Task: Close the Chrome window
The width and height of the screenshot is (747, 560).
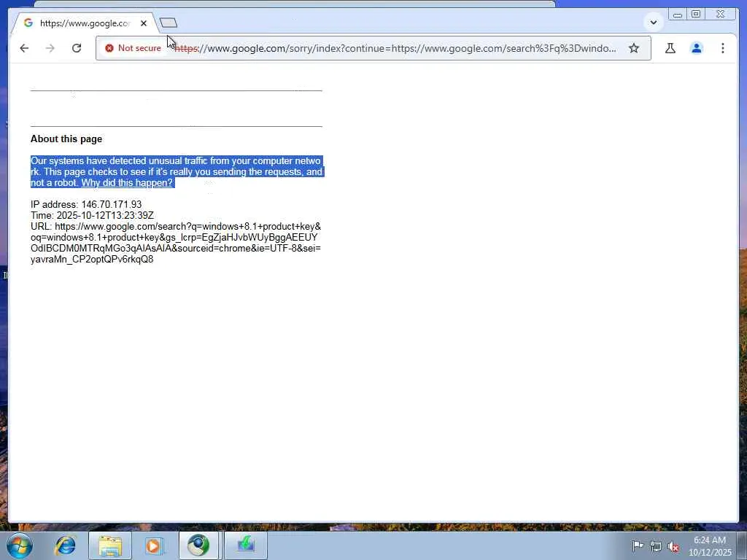Action: pos(721,15)
